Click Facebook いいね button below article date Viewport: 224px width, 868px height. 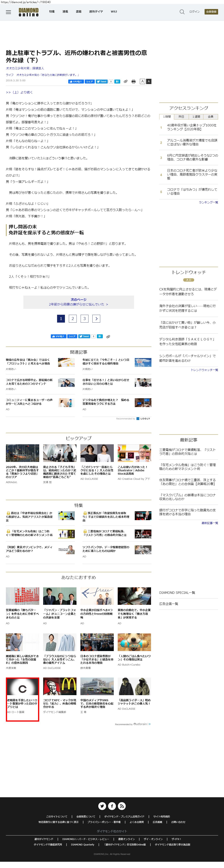76,82
